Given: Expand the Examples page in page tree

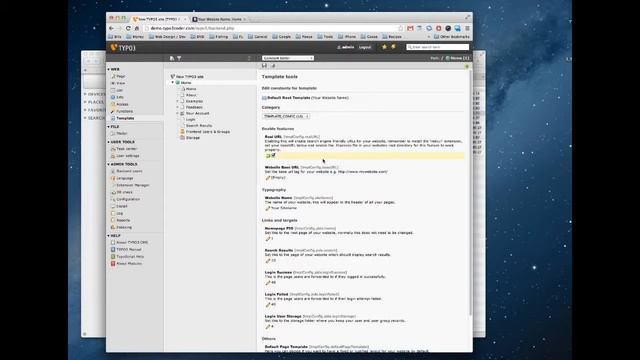Looking at the screenshot, I should [178, 101].
